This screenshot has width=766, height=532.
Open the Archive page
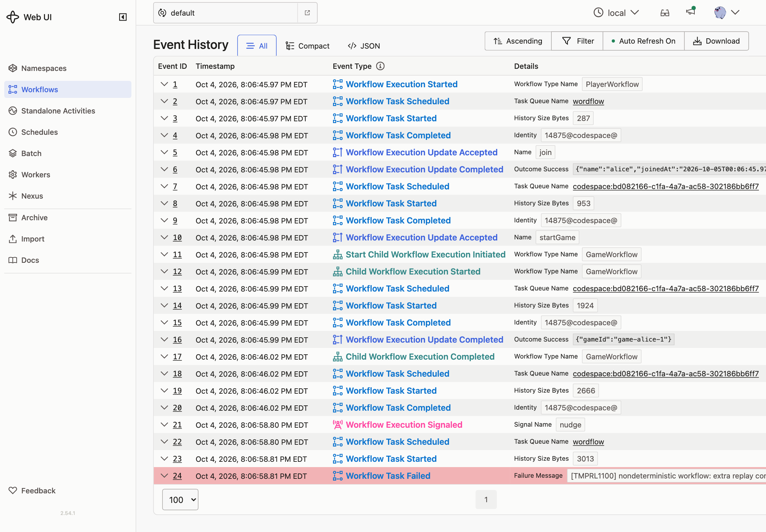pos(68,217)
